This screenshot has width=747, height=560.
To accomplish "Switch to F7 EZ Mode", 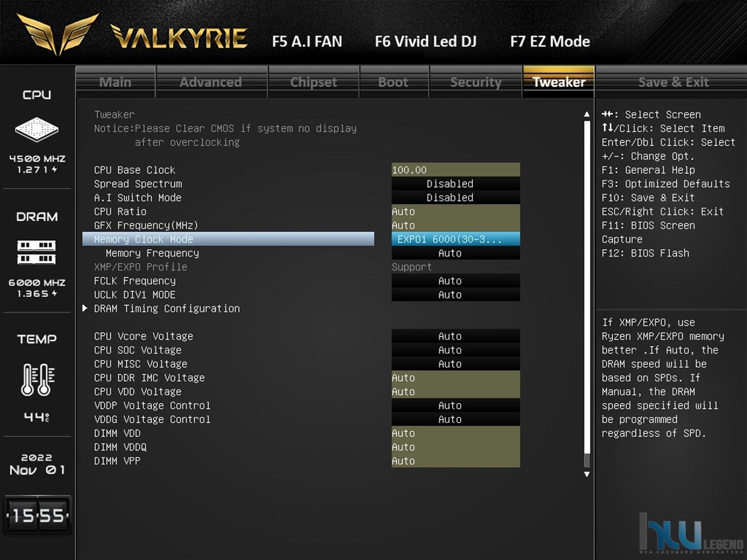I will (550, 41).
